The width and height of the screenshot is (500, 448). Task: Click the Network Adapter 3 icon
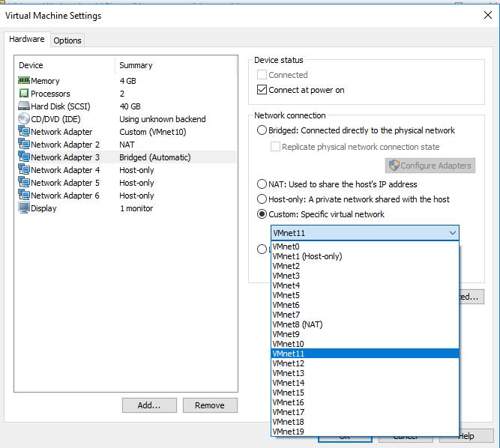[24, 157]
